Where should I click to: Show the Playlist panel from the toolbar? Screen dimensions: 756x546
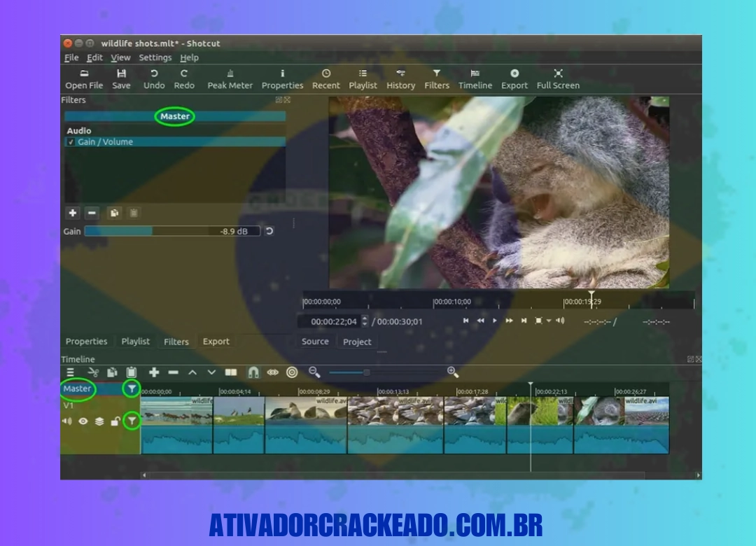point(363,79)
